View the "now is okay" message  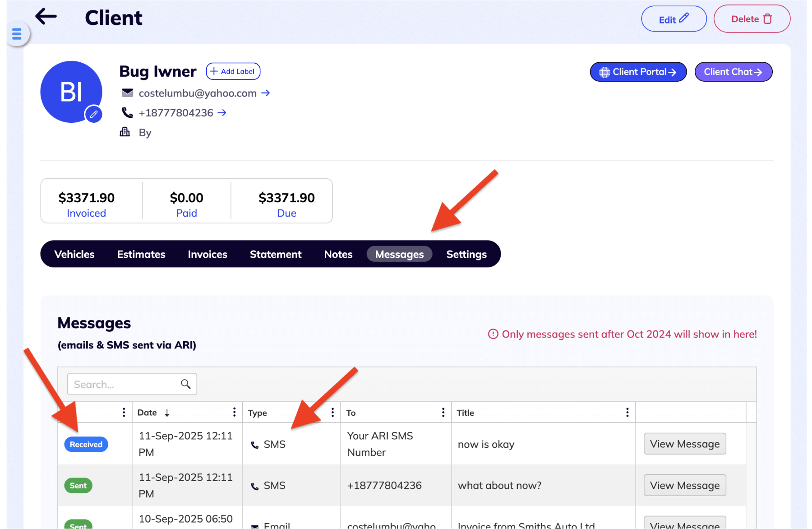point(684,444)
